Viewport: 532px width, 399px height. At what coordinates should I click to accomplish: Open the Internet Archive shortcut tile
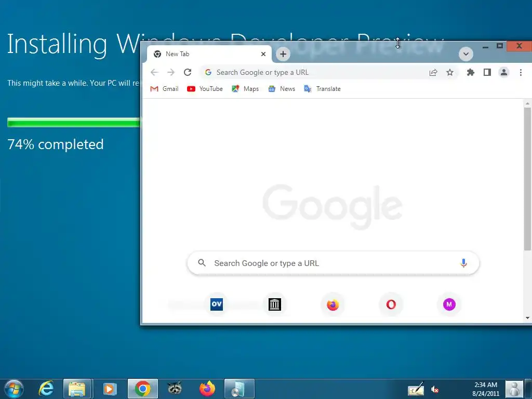pos(275,304)
